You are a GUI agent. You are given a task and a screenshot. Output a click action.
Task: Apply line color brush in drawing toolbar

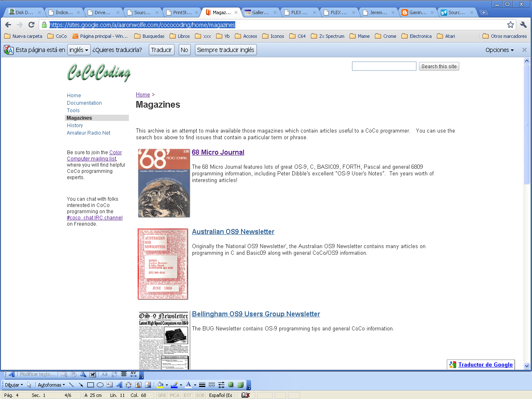(x=174, y=385)
